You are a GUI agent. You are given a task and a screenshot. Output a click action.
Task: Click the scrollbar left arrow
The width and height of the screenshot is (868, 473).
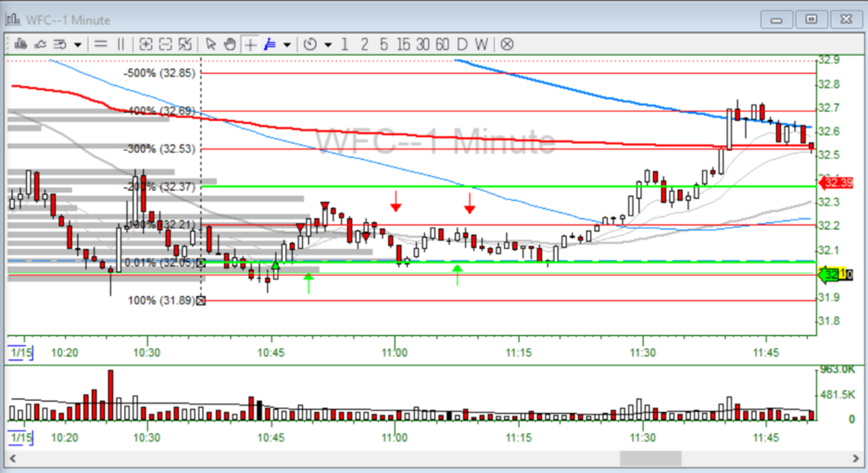15,457
